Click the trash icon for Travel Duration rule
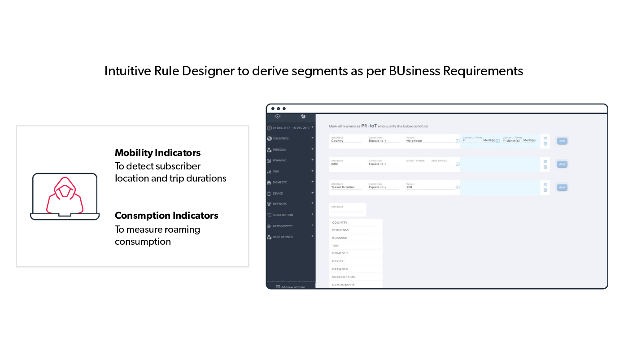 (545, 190)
